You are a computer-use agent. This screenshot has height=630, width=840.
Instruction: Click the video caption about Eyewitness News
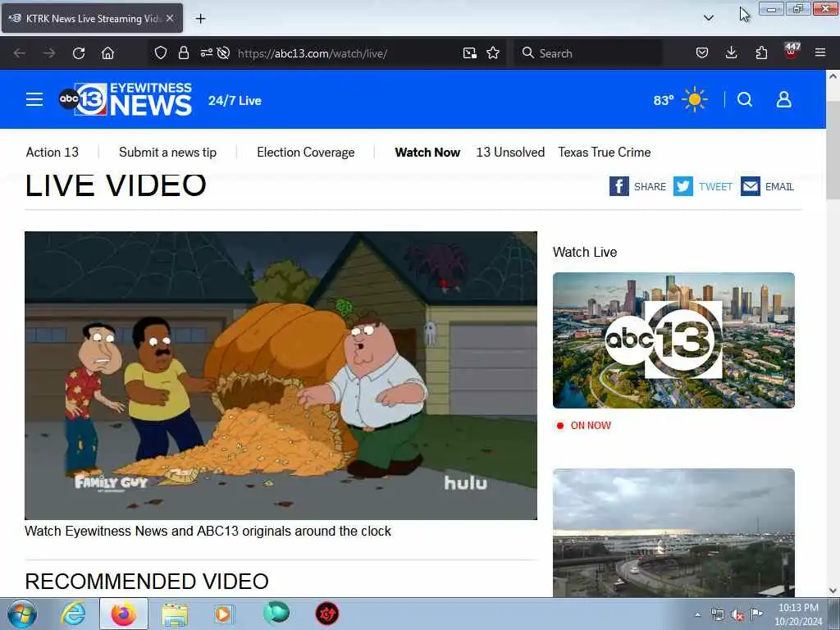(x=208, y=531)
